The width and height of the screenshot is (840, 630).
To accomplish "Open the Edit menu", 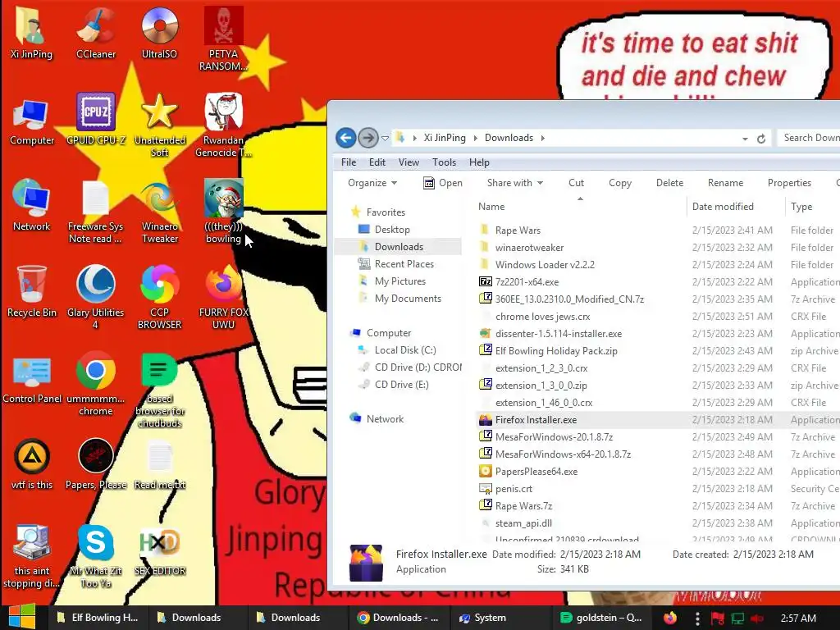I will click(x=377, y=162).
